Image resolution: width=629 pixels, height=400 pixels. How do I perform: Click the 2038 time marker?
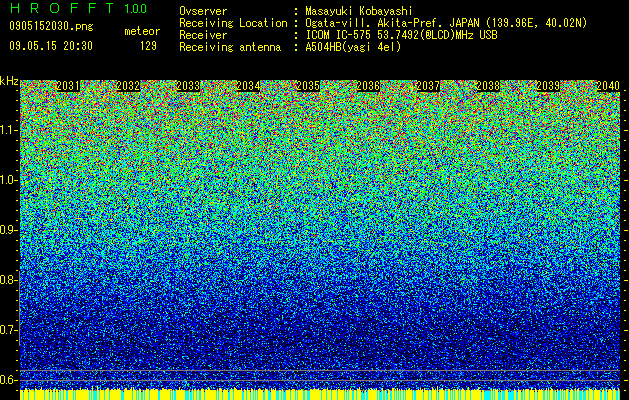(x=488, y=86)
